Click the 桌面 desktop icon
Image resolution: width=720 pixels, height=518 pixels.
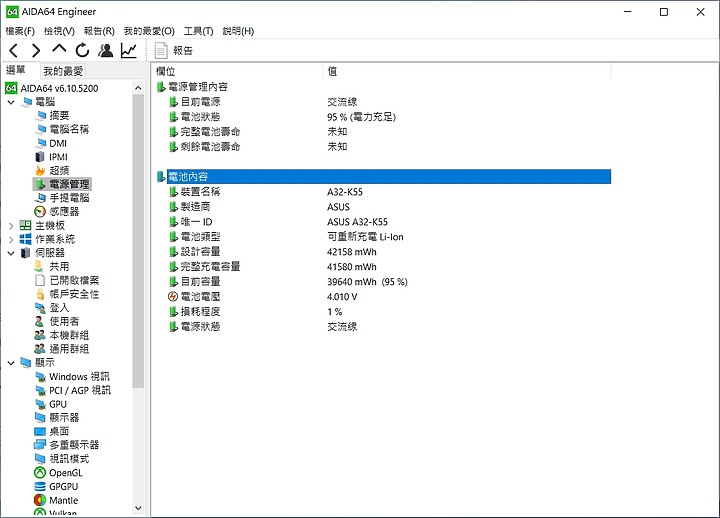pyautogui.click(x=40, y=431)
